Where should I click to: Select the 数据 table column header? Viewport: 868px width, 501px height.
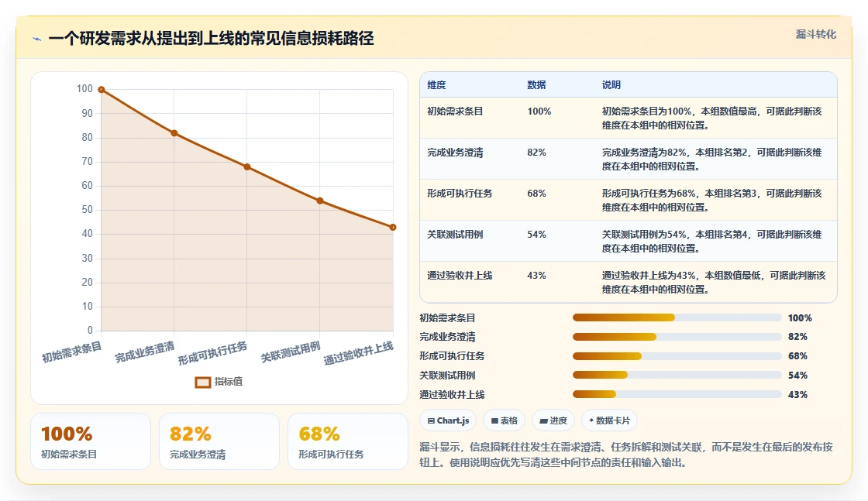click(536, 85)
